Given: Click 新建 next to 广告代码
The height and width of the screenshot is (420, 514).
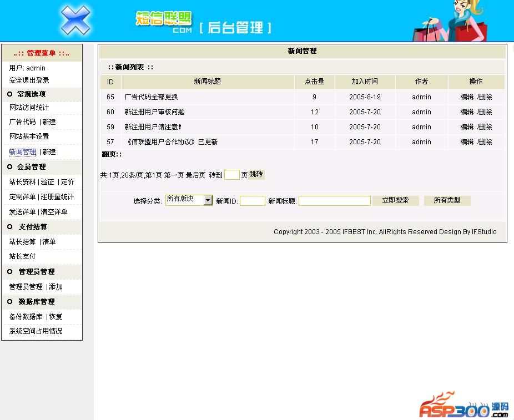Looking at the screenshot, I should coord(49,122).
